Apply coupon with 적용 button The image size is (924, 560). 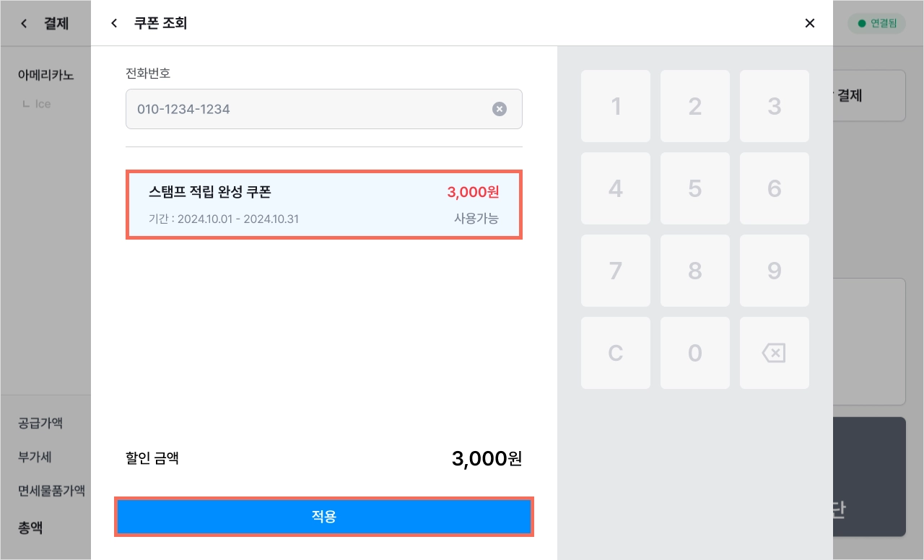pos(324,517)
